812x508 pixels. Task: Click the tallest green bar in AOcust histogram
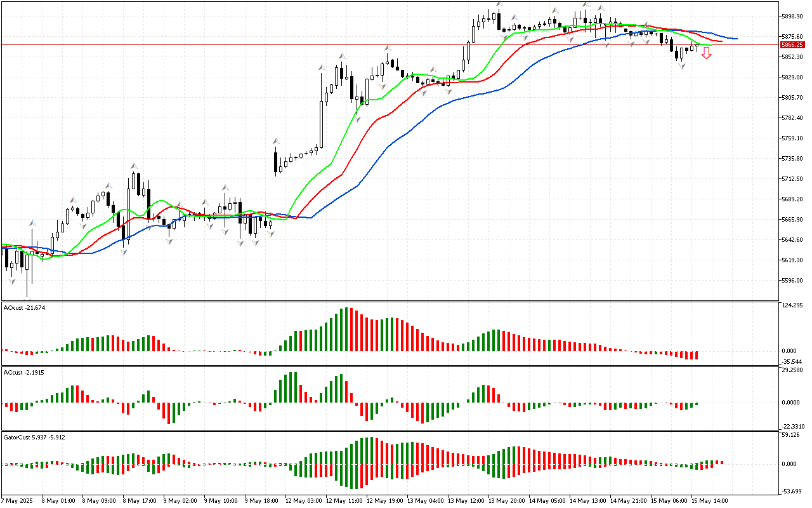click(346, 329)
